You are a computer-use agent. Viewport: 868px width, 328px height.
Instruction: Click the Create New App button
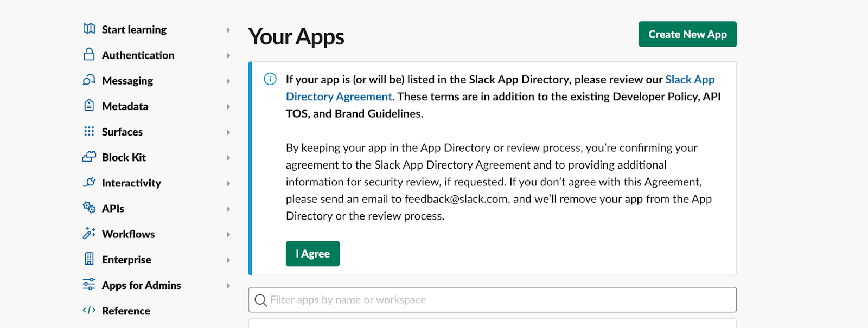[687, 34]
